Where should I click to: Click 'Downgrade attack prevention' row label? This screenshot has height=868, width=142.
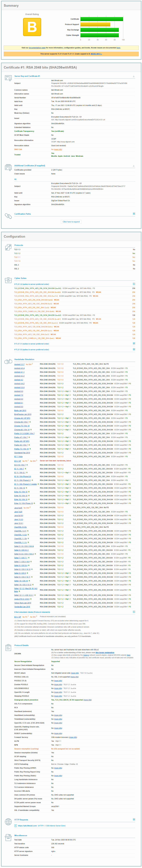pos(26,700)
